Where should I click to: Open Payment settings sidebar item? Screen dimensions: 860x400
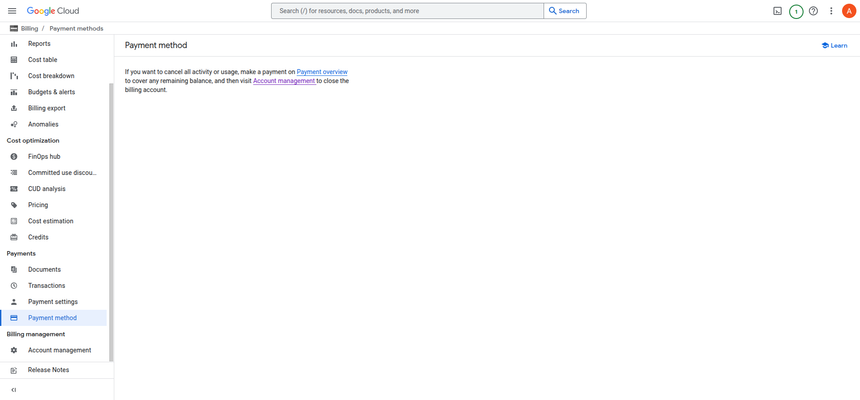pyautogui.click(x=52, y=302)
